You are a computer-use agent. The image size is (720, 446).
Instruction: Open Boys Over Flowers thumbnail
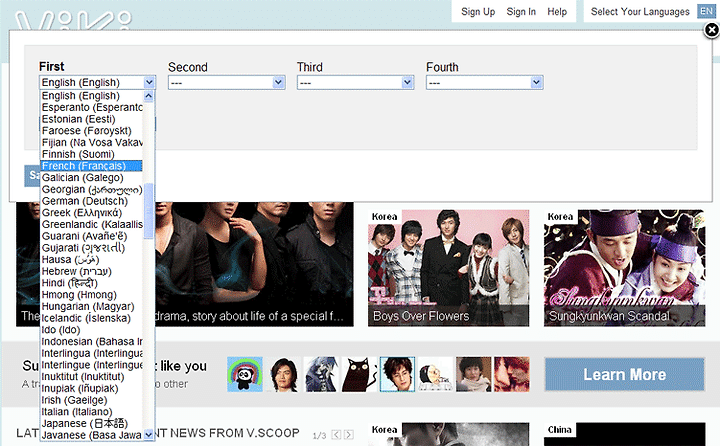tap(448, 268)
